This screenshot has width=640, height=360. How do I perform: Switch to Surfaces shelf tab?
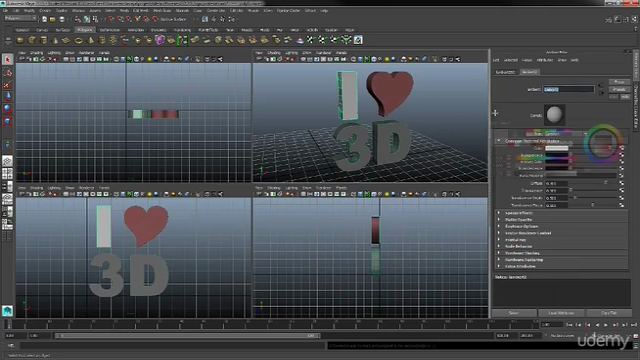62,30
